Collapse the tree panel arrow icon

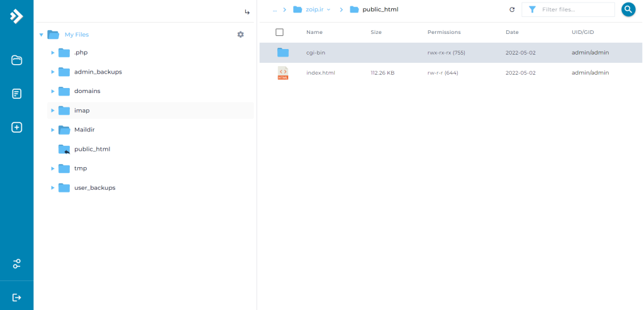(247, 12)
